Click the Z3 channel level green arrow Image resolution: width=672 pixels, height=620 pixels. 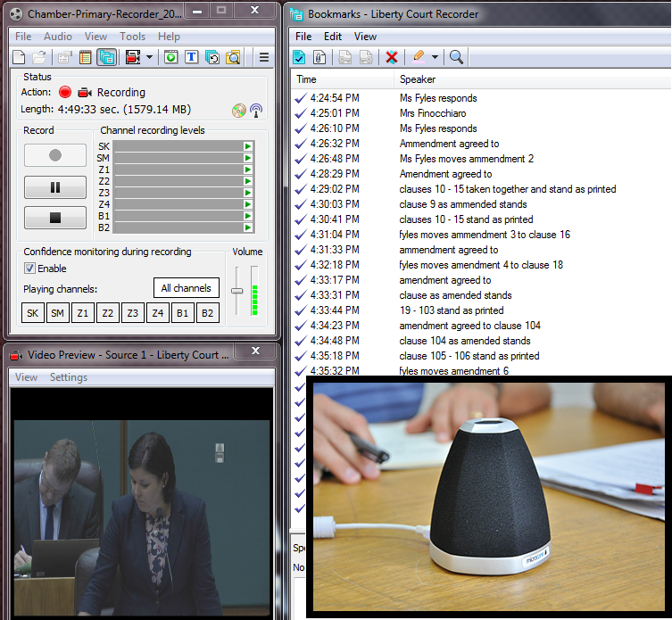[x=248, y=193]
